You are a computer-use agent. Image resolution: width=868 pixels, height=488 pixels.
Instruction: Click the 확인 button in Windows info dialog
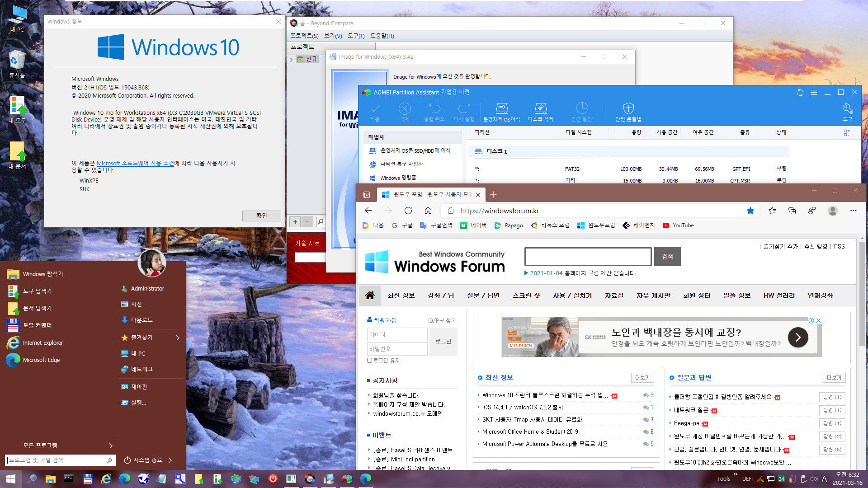pyautogui.click(x=261, y=216)
